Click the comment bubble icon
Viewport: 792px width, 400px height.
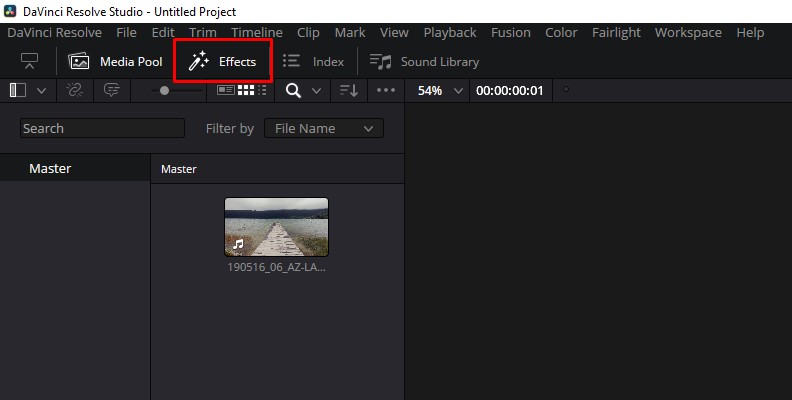tap(112, 90)
